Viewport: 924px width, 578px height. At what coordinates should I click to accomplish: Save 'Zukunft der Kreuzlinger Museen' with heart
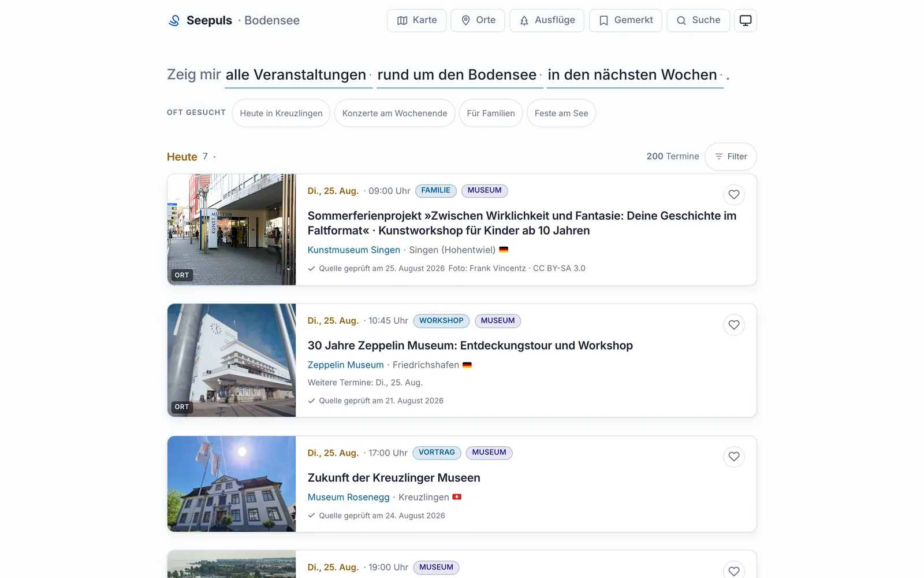[734, 457]
